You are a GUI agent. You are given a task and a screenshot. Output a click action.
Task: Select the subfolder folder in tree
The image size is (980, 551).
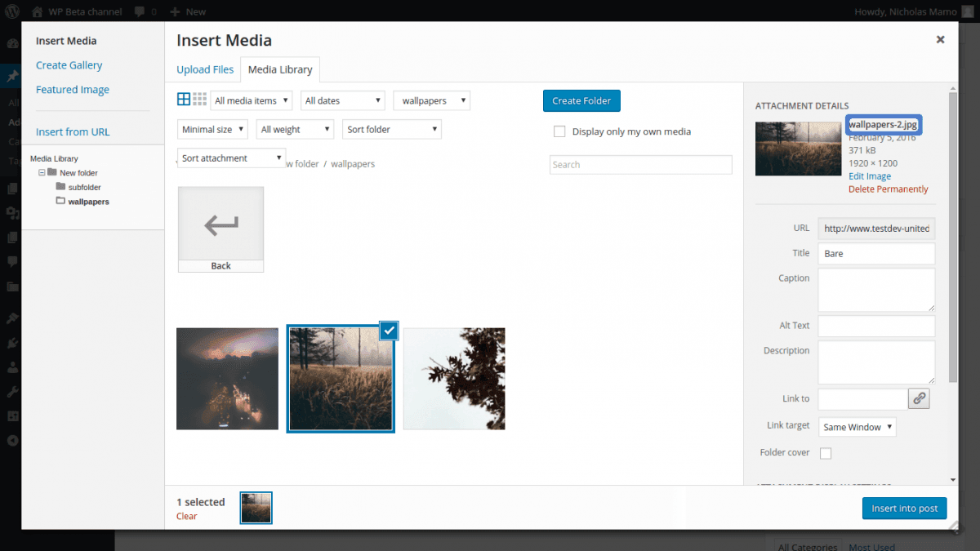(x=84, y=187)
